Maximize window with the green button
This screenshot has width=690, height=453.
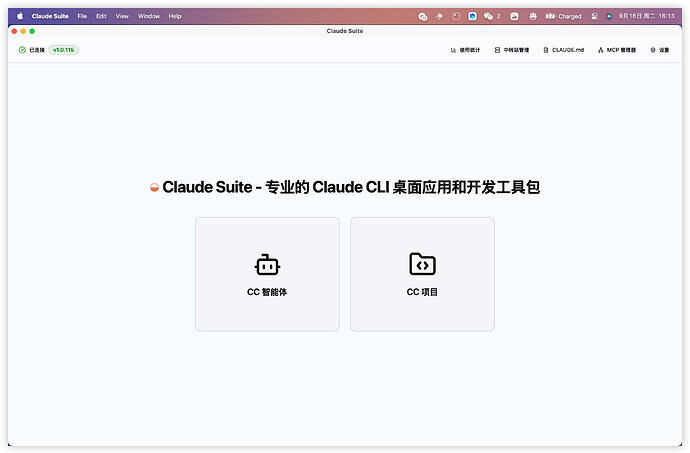pyautogui.click(x=32, y=31)
